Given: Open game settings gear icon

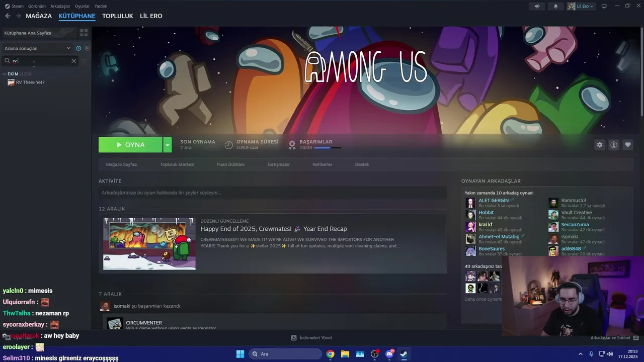Looking at the screenshot, I should [x=599, y=145].
